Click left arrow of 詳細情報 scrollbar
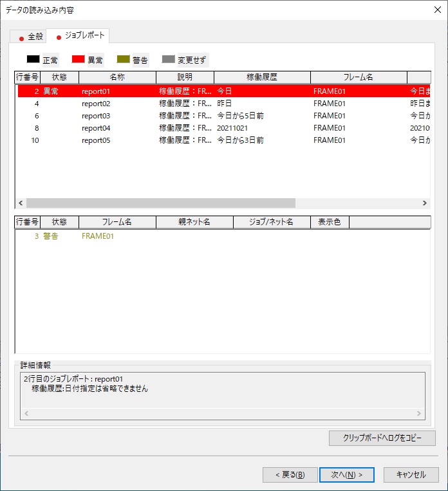The image size is (448, 491). (x=26, y=413)
